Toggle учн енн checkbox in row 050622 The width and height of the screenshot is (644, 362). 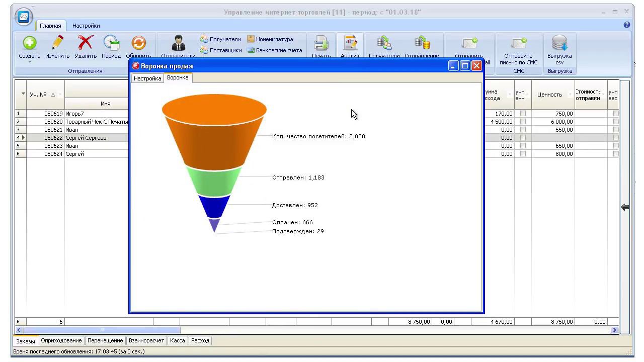pos(523,138)
